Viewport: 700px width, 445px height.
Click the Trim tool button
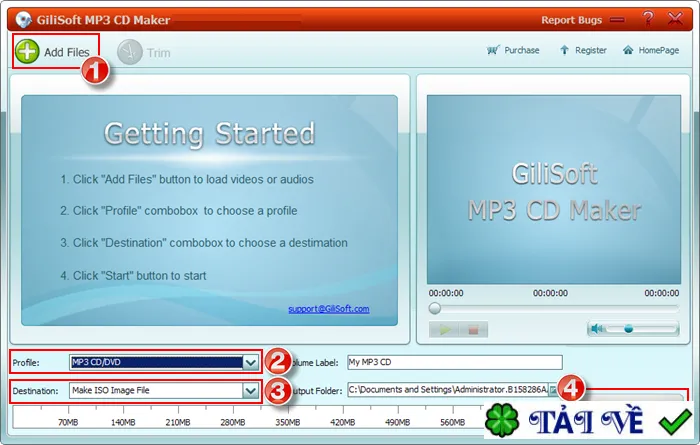[x=144, y=52]
